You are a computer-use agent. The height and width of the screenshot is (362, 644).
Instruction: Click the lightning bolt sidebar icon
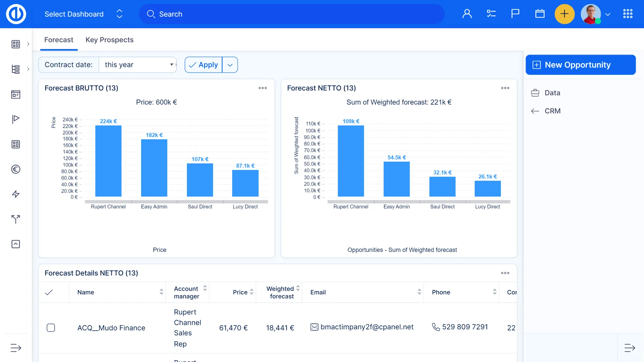16,194
